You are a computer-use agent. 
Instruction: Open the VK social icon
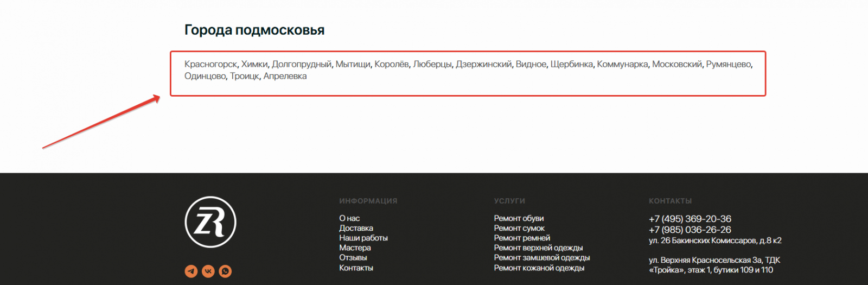pyautogui.click(x=208, y=271)
